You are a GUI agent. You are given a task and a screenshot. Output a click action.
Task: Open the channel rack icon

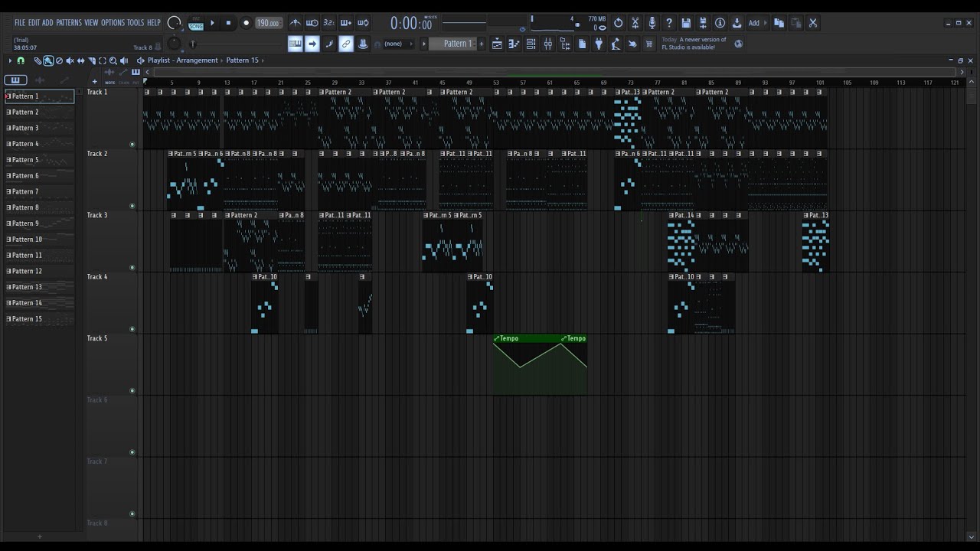point(531,44)
